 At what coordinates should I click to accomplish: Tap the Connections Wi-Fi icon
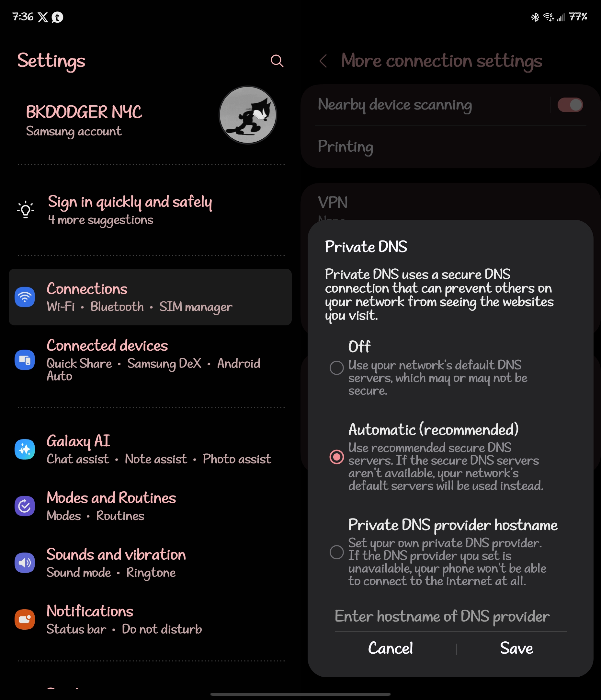25,297
